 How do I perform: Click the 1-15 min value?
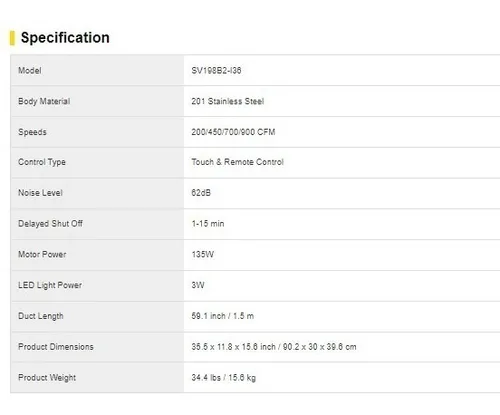(208, 224)
